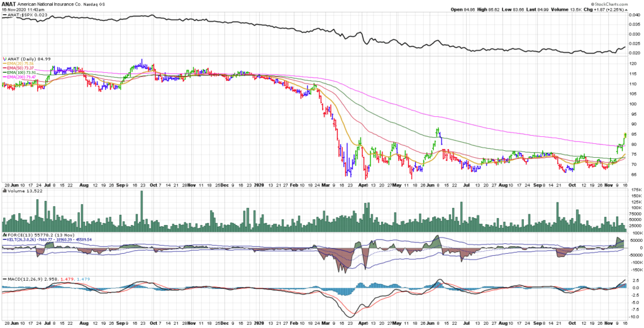
Task: Click the 25000 volume axis label
Action: point(635,226)
